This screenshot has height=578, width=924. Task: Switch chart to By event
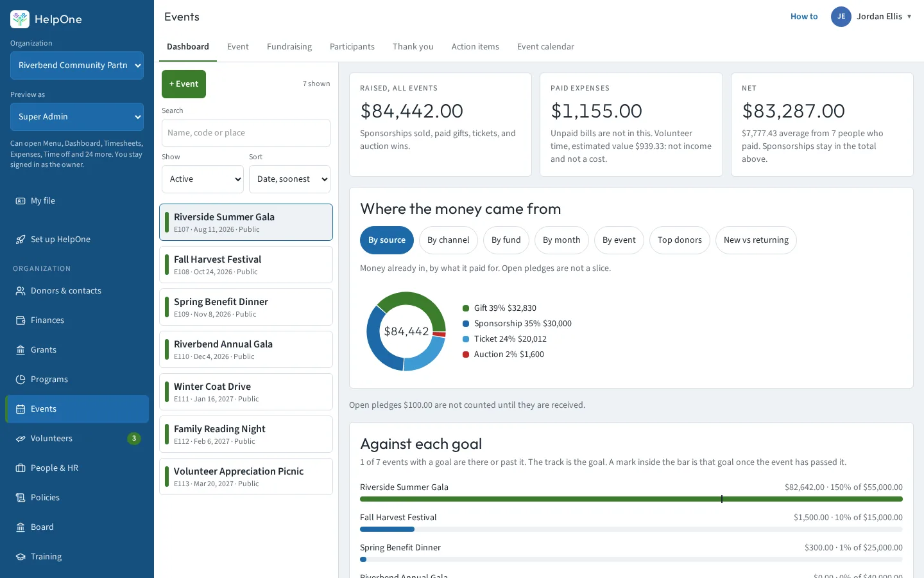pos(619,240)
